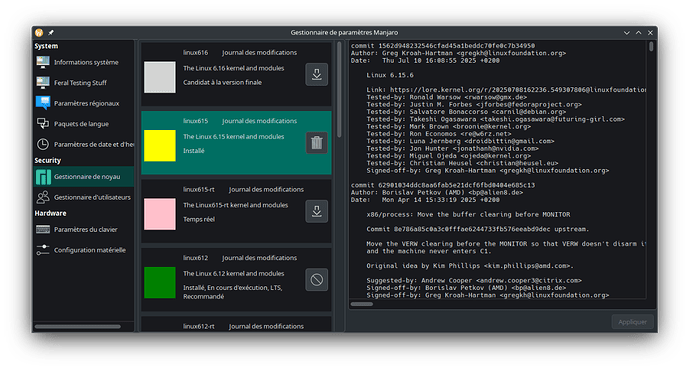Open Gestionnaire d'utilisateurs
Screen dimensions: 690x371
tap(83, 197)
